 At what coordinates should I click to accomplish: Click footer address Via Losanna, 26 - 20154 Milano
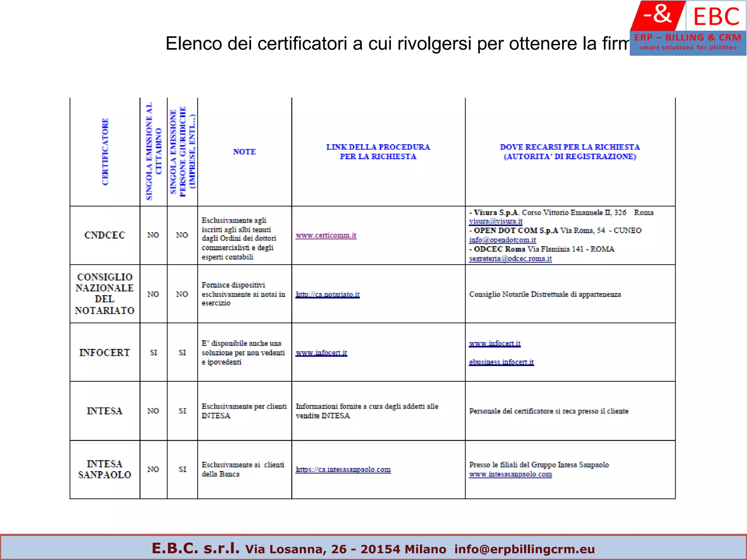(345, 549)
